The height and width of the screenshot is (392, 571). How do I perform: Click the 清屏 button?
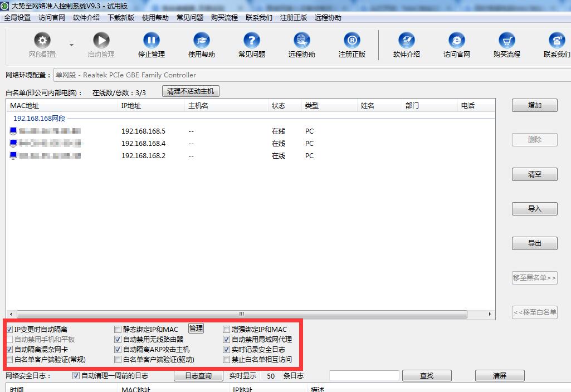click(500, 376)
